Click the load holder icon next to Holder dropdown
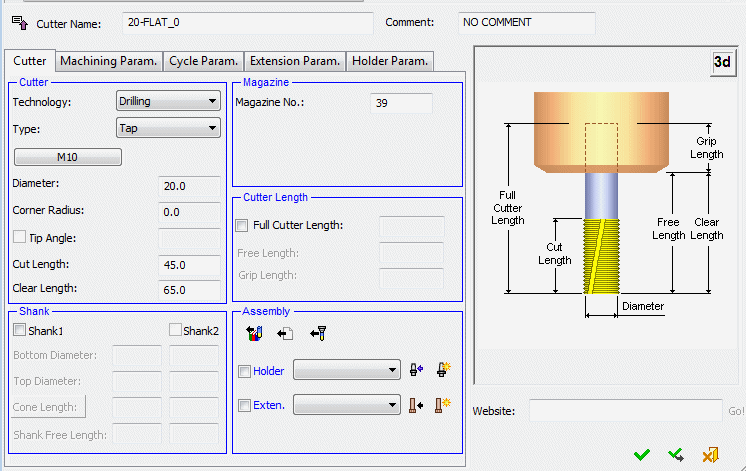Viewport: 746px width, 471px height. (417, 371)
